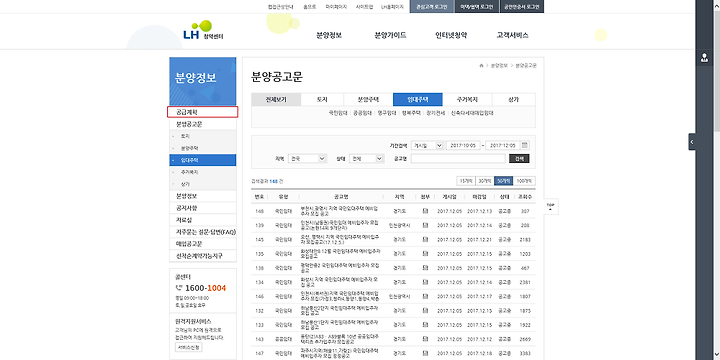Switch to the 토지 tab
This screenshot has width=720, height=360.
coord(322,100)
